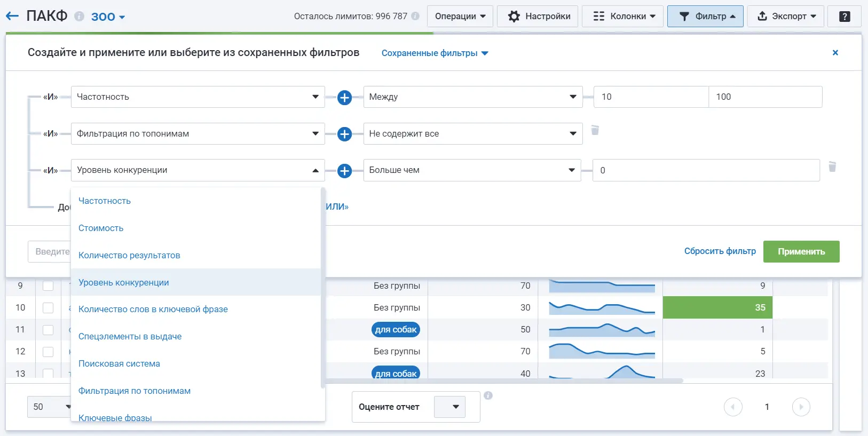Select page number 1

(767, 407)
